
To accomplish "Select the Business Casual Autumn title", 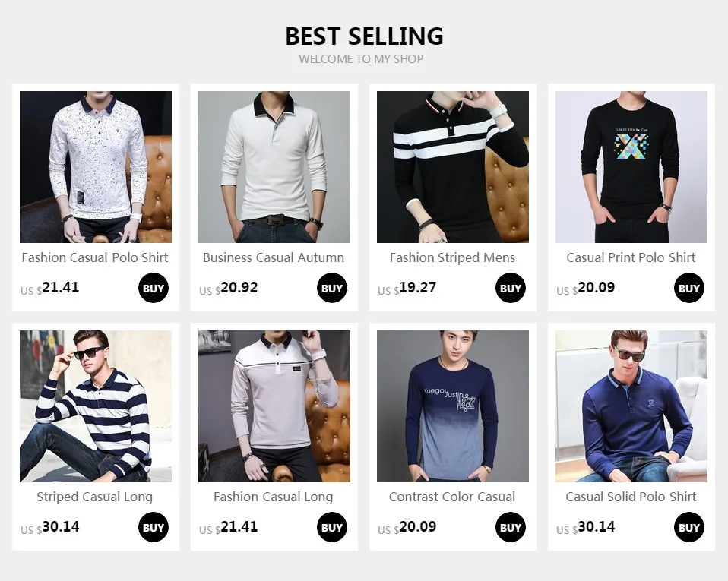I will [274, 257].
